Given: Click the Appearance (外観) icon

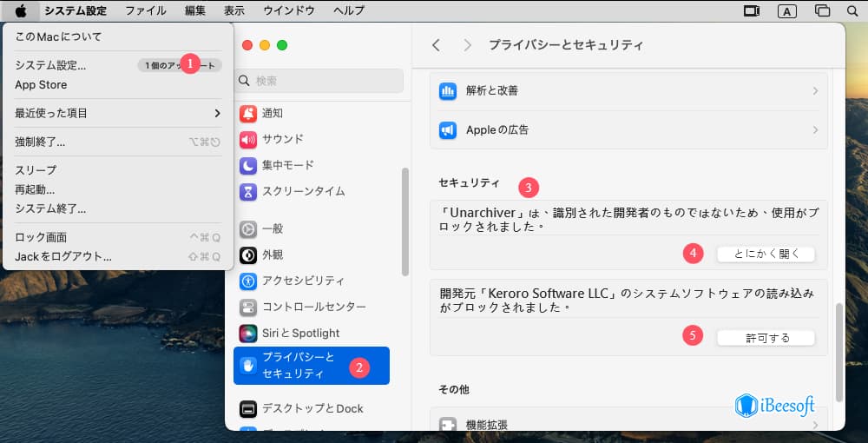Looking at the screenshot, I should click(x=248, y=255).
